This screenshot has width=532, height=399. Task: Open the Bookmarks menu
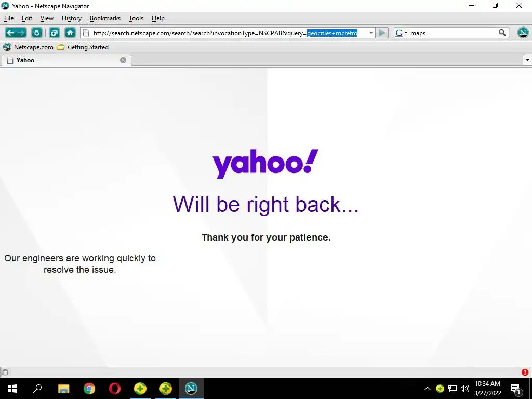click(x=105, y=18)
